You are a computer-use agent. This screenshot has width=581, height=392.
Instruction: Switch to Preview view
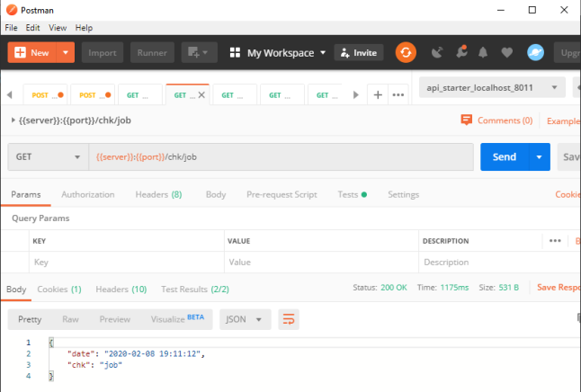(115, 319)
